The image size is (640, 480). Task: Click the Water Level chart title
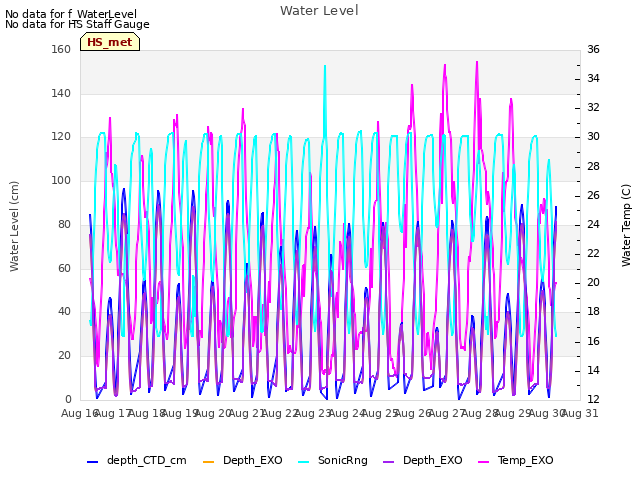319,11
